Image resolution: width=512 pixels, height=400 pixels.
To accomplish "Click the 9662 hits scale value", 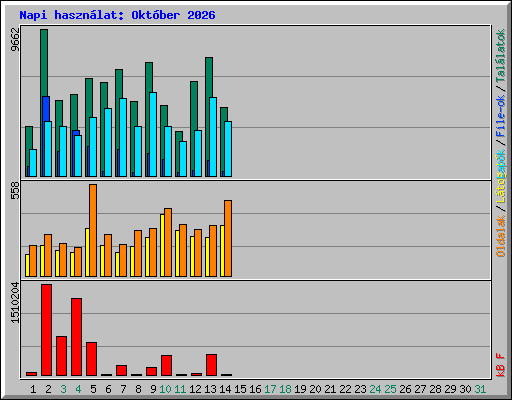I will coord(15,39).
